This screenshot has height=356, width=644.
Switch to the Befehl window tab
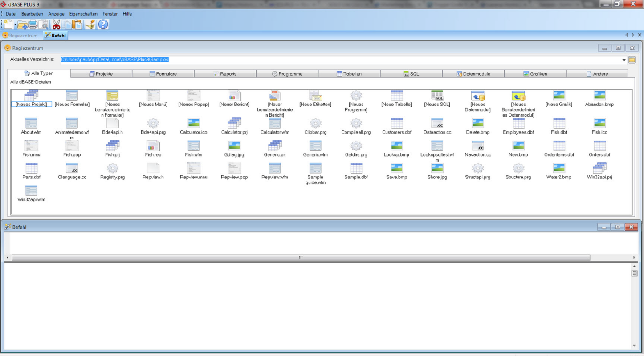(55, 35)
